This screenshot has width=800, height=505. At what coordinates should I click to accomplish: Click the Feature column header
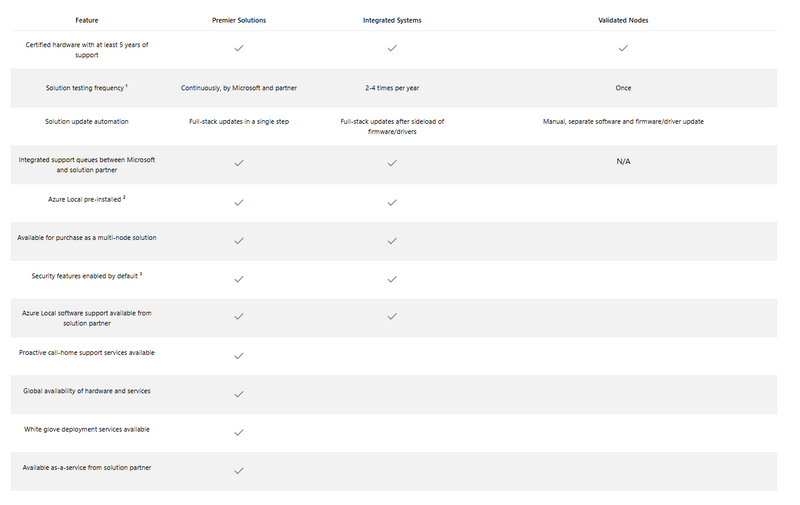pos(87,20)
